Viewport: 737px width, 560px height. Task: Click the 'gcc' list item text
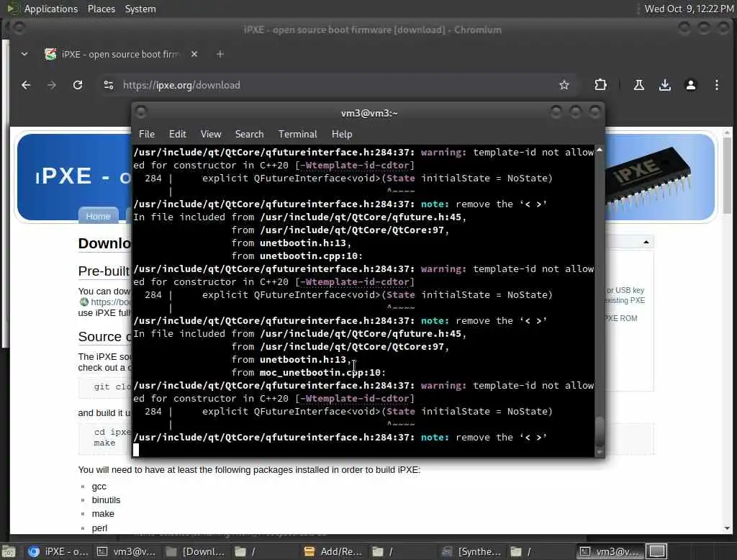(x=99, y=486)
